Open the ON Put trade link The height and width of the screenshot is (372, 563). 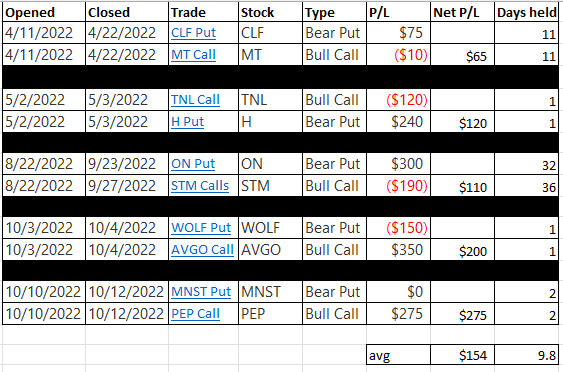193,164
